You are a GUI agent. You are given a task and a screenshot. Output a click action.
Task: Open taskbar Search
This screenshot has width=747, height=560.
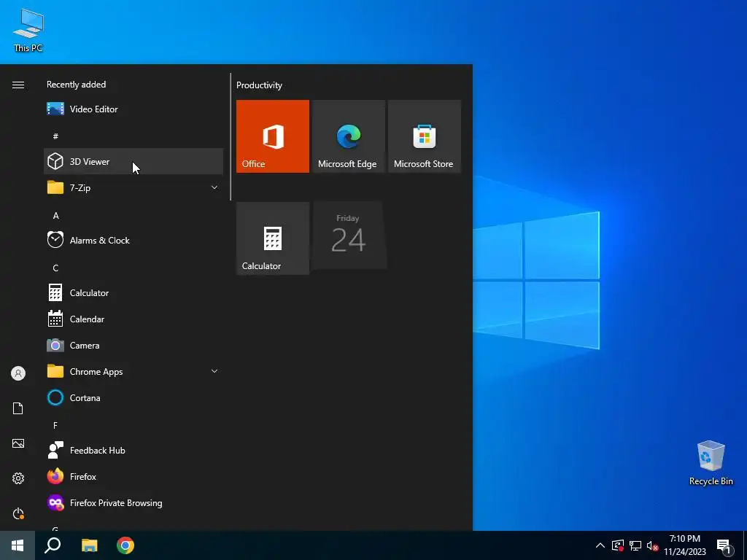click(x=53, y=545)
